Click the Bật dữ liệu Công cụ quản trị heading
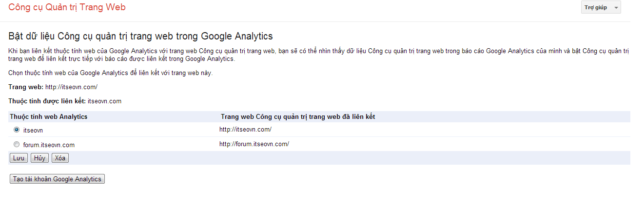The image size is (644, 210). point(140,37)
